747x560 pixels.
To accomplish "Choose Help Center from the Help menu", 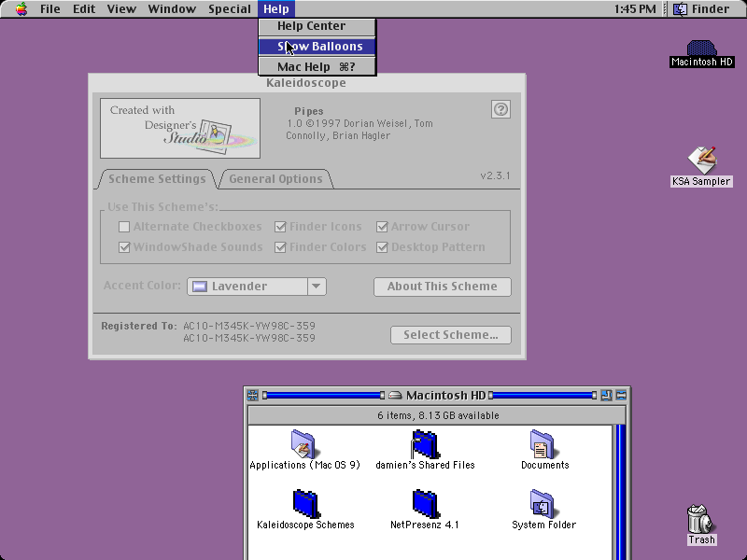I will point(317,26).
